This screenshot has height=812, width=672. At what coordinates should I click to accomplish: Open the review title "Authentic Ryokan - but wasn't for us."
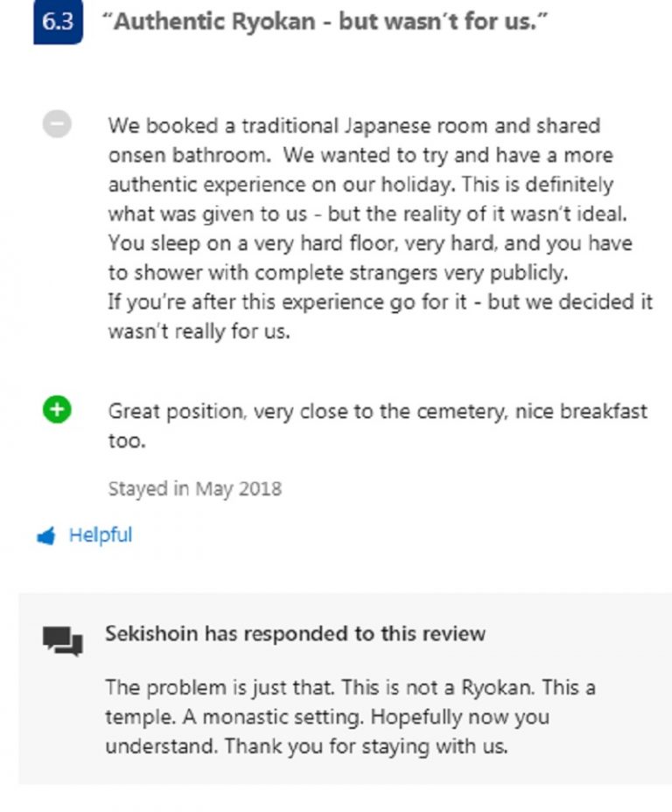click(x=325, y=22)
